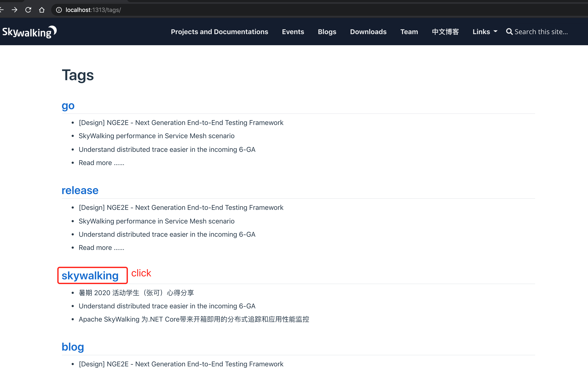Open the blog tag heading
This screenshot has height=383, width=588.
(x=73, y=347)
